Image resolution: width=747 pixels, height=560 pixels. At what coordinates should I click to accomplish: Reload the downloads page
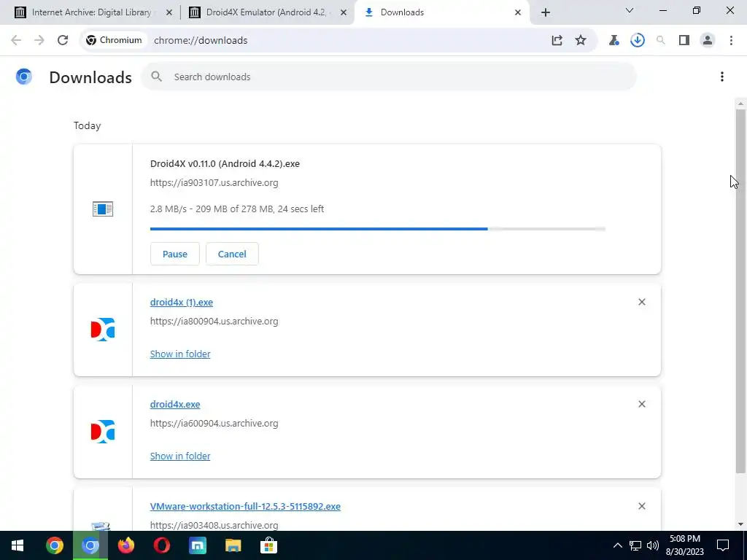(63, 41)
